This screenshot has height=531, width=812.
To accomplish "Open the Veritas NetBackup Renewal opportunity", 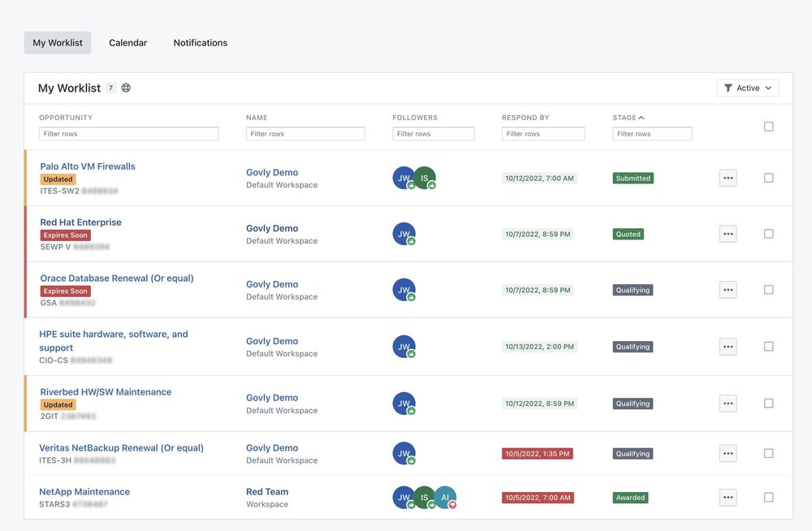I will click(121, 448).
